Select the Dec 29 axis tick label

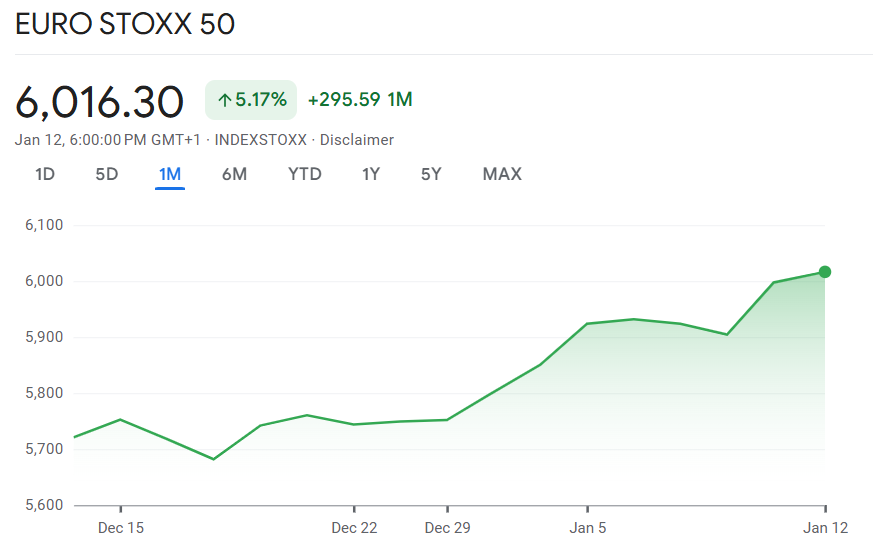point(447,528)
